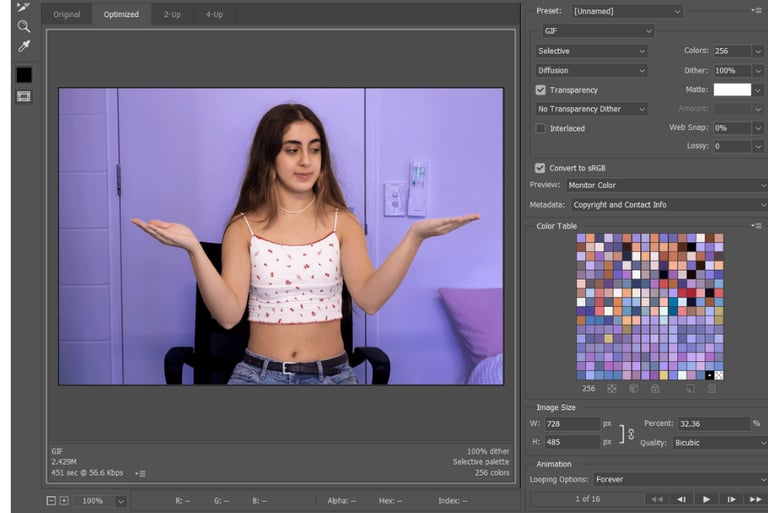
Task: Delete selected color with trash icon
Action: coord(711,389)
